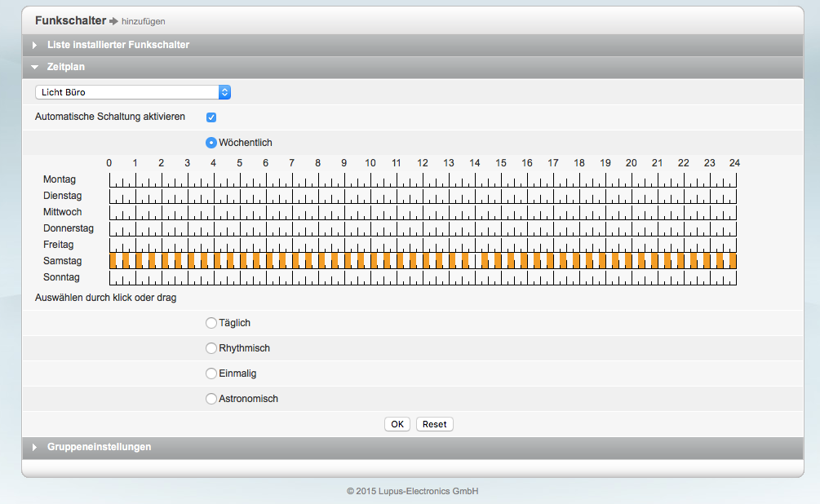Click the Sonntag timeline row
Viewport: 820px width, 504px height.
point(423,278)
